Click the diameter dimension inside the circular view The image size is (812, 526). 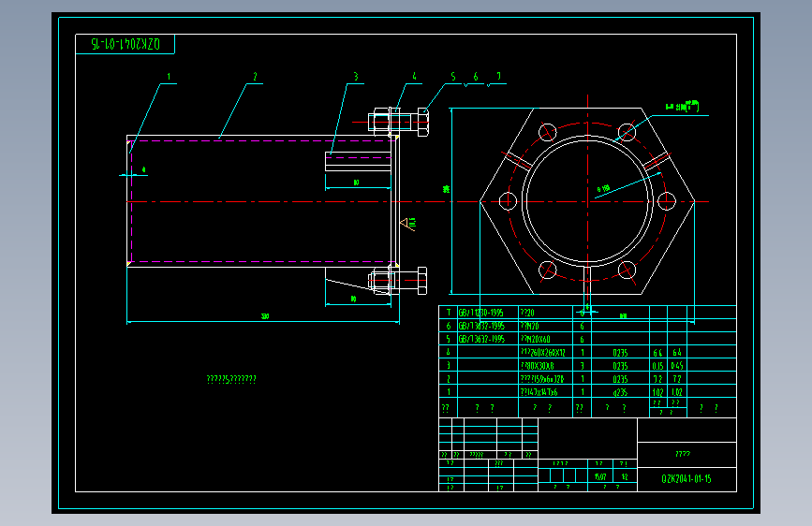coord(603,189)
